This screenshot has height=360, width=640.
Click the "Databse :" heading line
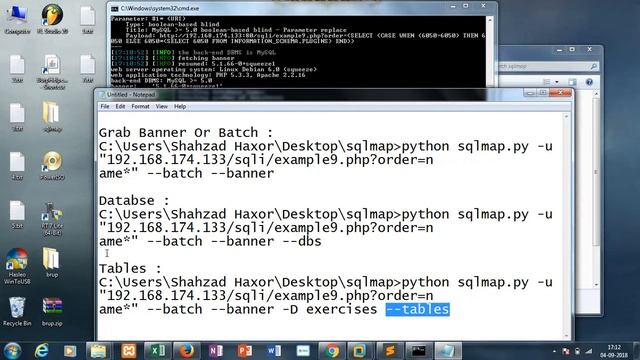click(x=134, y=200)
